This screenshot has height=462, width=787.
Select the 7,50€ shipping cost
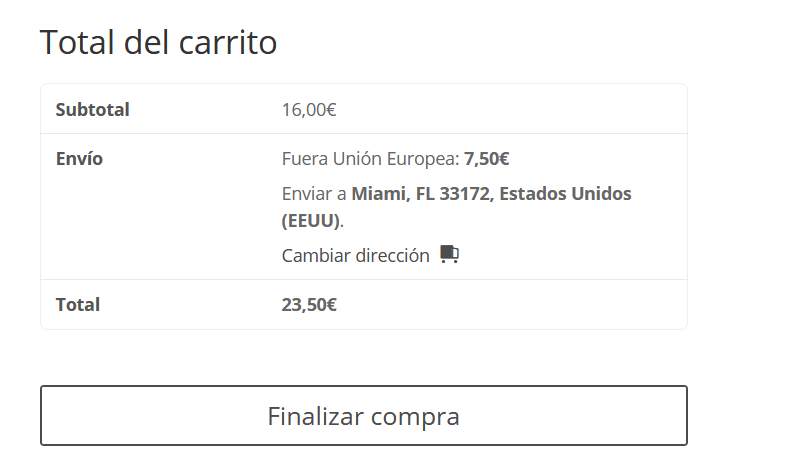(x=486, y=159)
